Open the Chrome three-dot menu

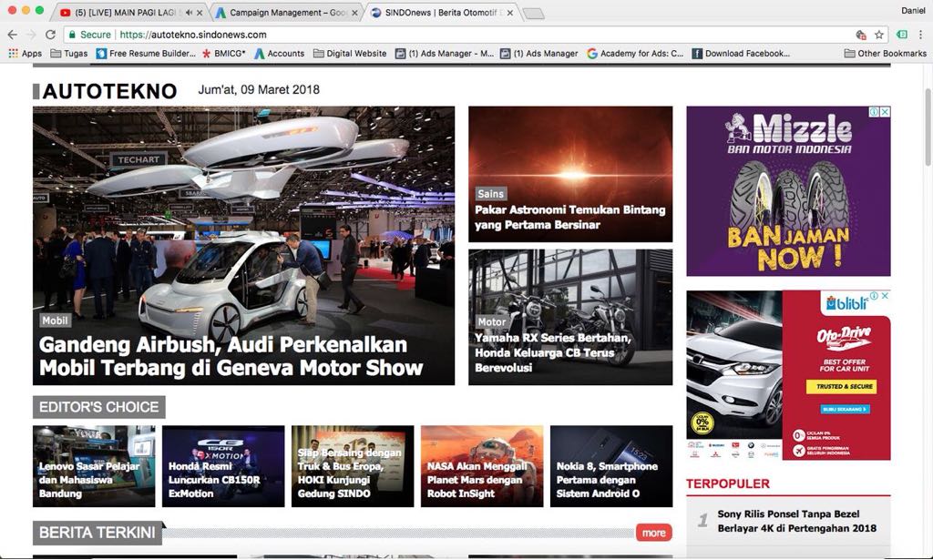920,35
